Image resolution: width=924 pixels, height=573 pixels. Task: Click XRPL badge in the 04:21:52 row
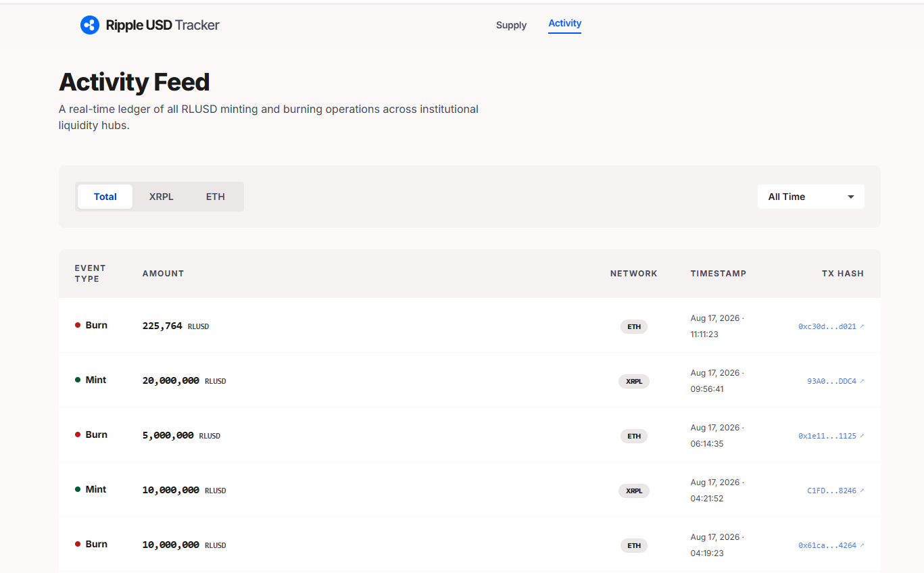[x=634, y=491]
